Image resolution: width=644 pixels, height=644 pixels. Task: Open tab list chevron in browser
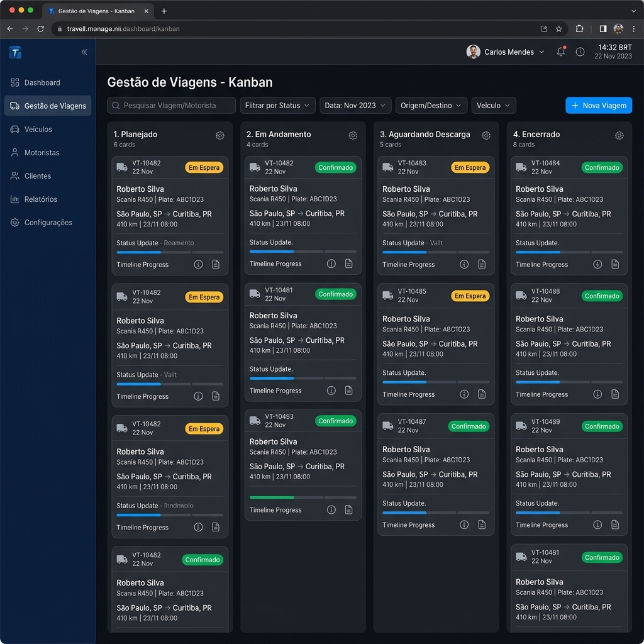pyautogui.click(x=633, y=11)
